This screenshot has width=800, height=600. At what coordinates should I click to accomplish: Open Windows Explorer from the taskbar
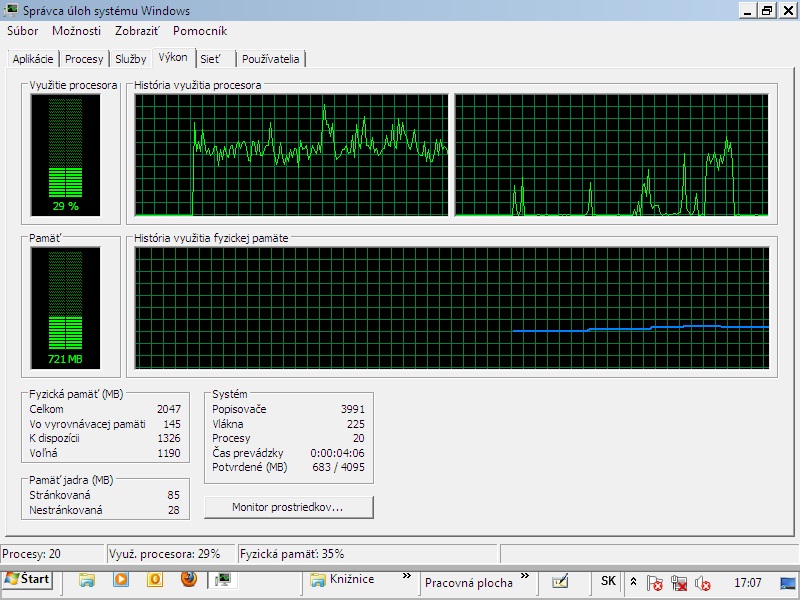pos(87,580)
